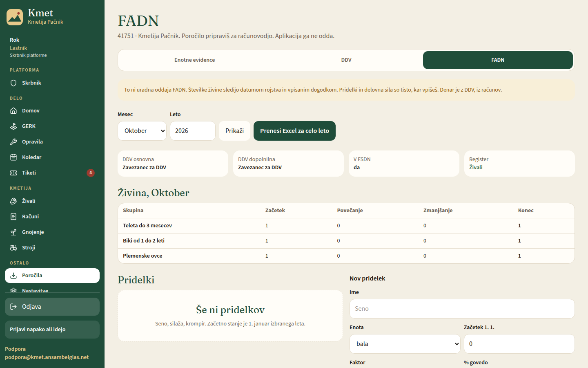
Task: Click the podpora@kmet.ansambelglas.net email link
Action: point(47,357)
